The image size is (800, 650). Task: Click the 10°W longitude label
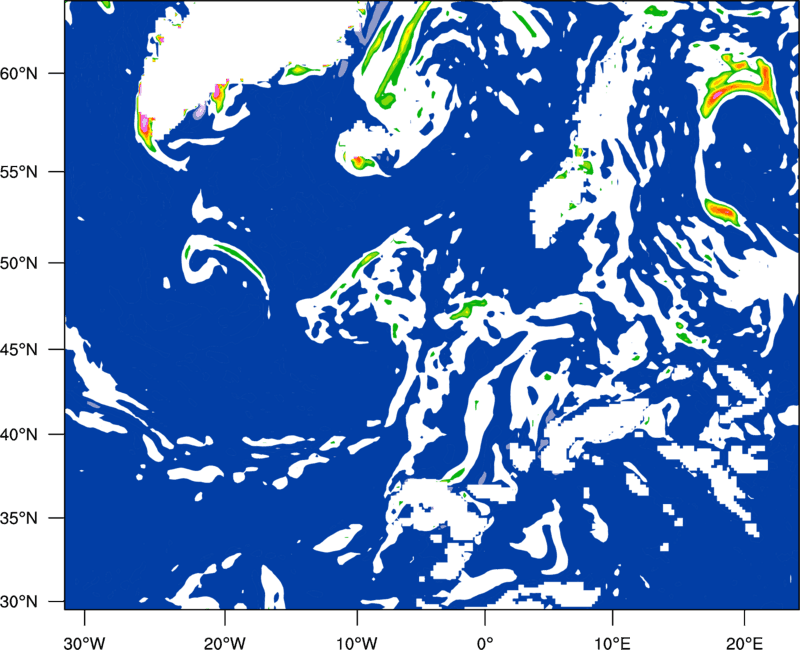coord(357,643)
